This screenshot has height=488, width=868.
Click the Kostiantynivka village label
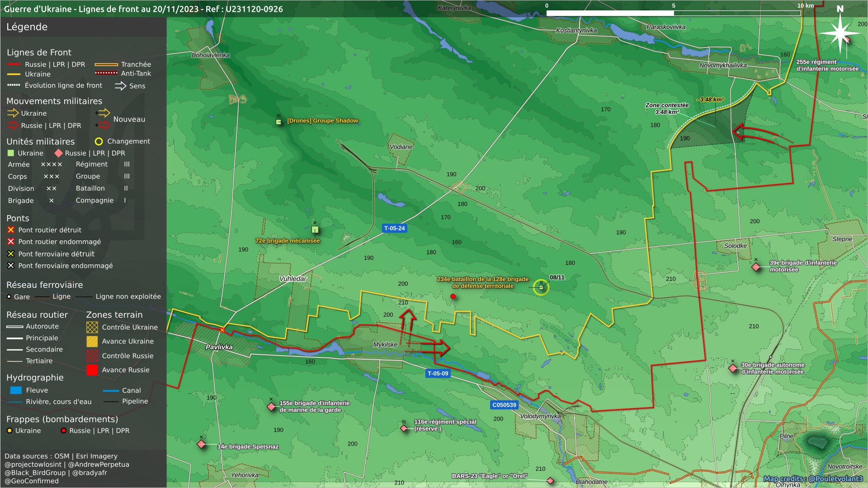(576, 30)
